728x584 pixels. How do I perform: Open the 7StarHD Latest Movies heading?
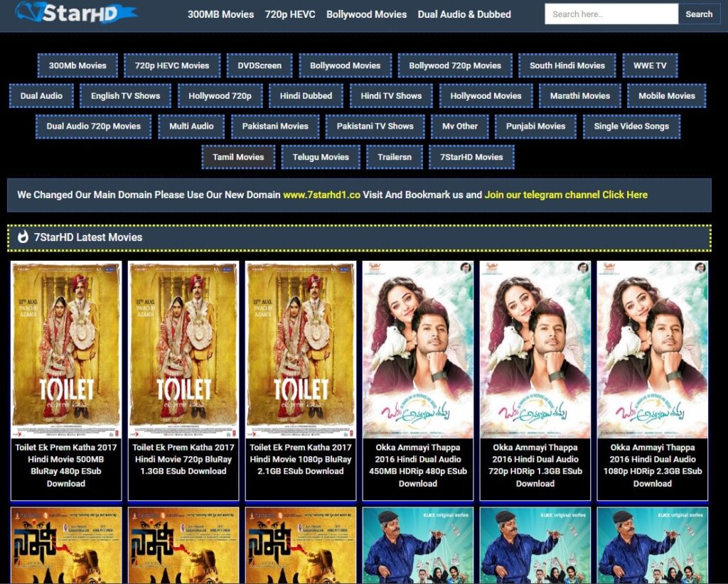88,237
